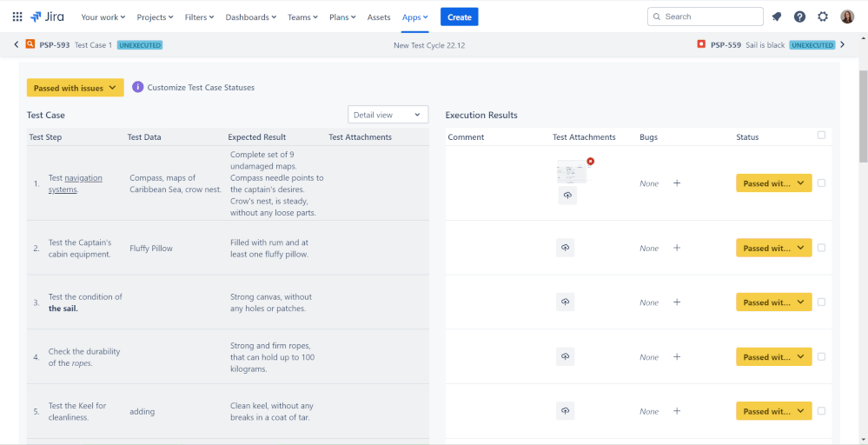Open the Assets menu item
The width and height of the screenshot is (868, 445).
pos(379,17)
